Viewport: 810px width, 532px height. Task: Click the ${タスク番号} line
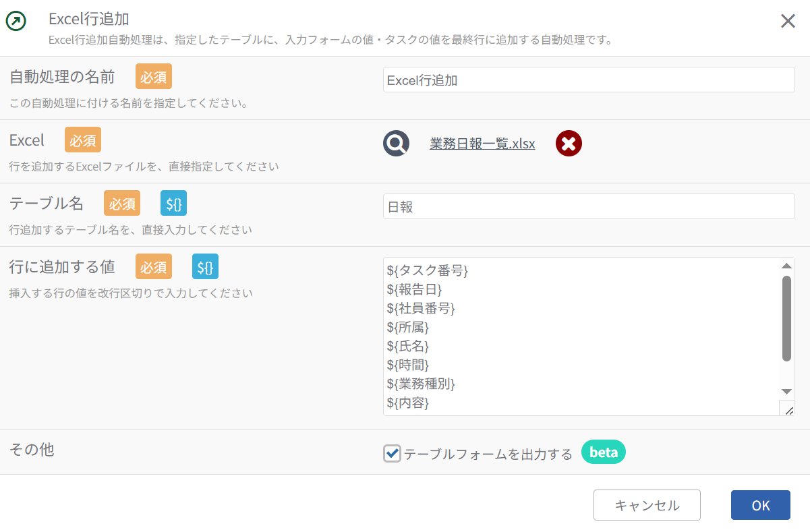click(428, 270)
